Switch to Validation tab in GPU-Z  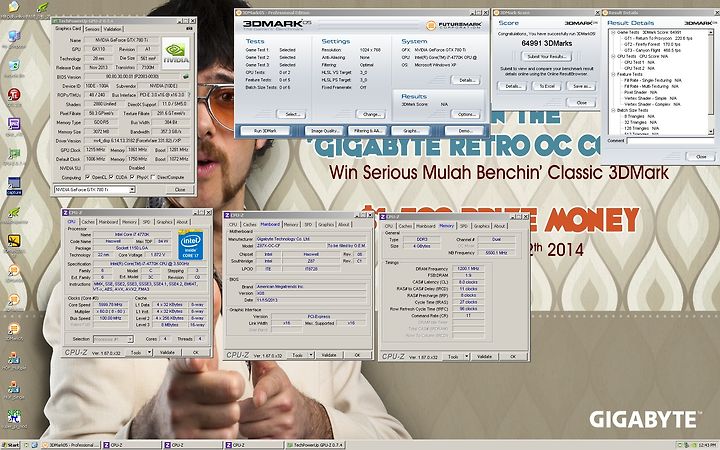click(112, 28)
